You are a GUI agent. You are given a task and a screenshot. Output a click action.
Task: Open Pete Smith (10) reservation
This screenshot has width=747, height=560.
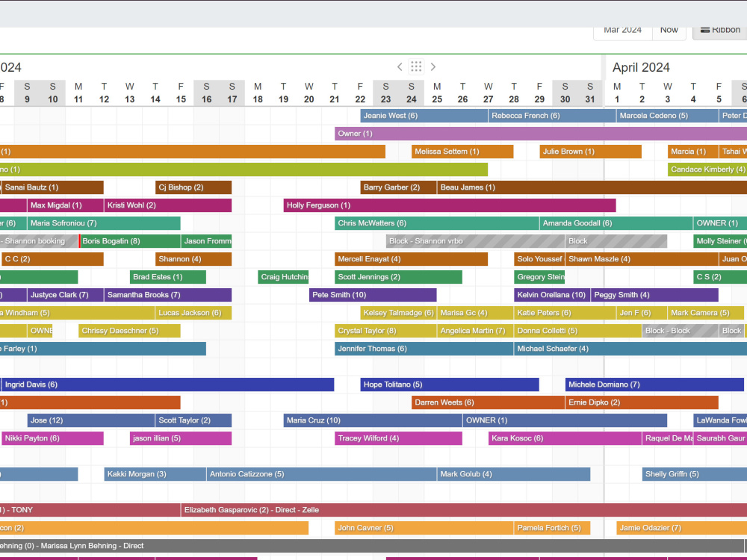pos(373,295)
